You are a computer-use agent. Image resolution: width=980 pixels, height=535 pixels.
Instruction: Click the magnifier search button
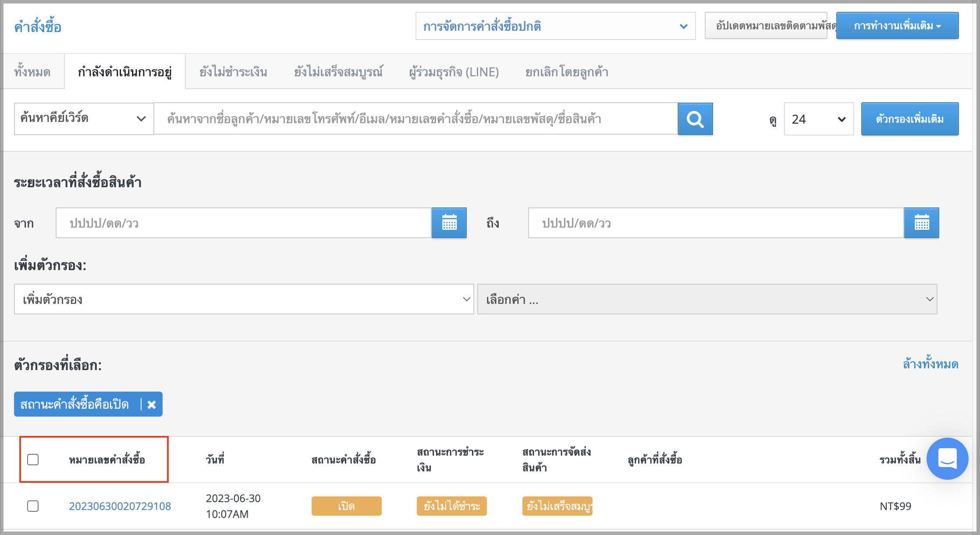click(695, 119)
